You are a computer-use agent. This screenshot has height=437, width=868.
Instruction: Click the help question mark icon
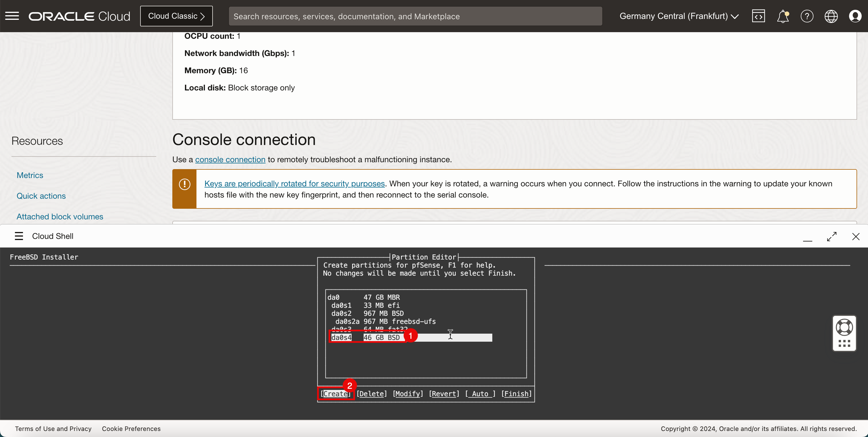tap(807, 16)
